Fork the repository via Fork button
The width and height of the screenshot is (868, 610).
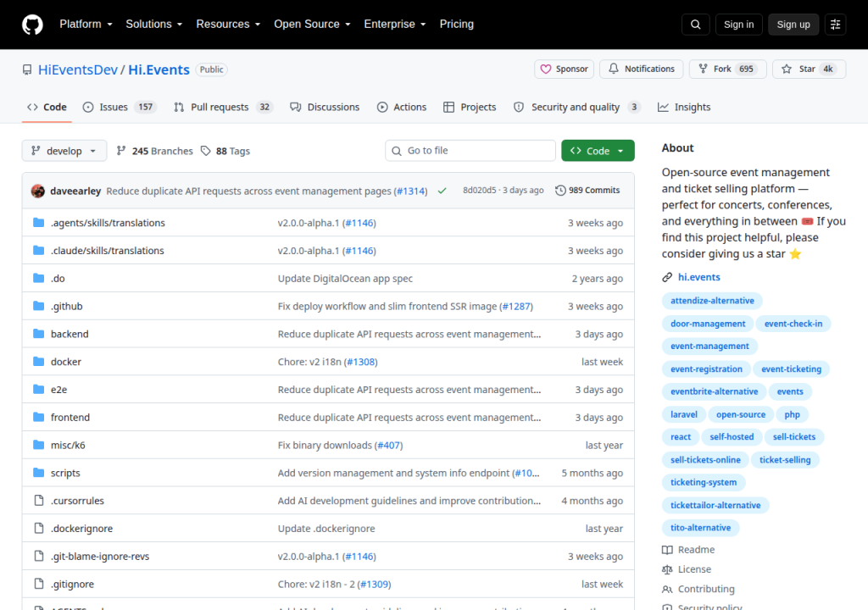pyautogui.click(x=728, y=69)
